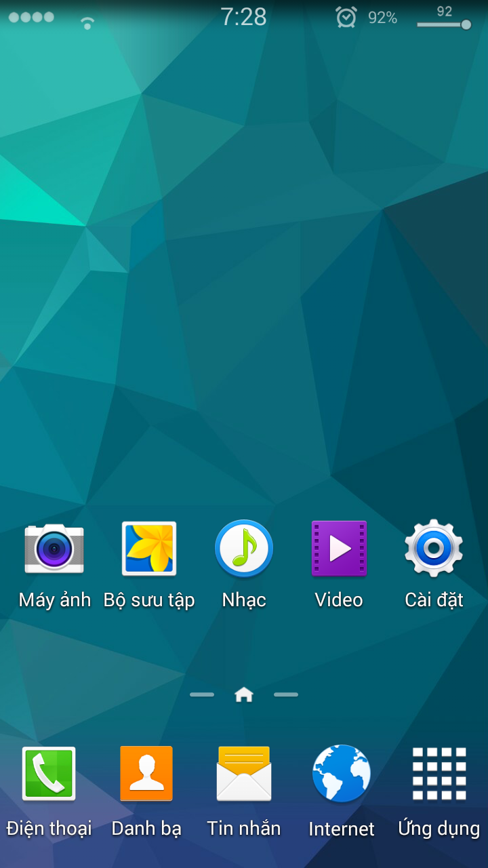Tap the 7:28 clock in status bar
488x868 pixels.
[x=244, y=17]
